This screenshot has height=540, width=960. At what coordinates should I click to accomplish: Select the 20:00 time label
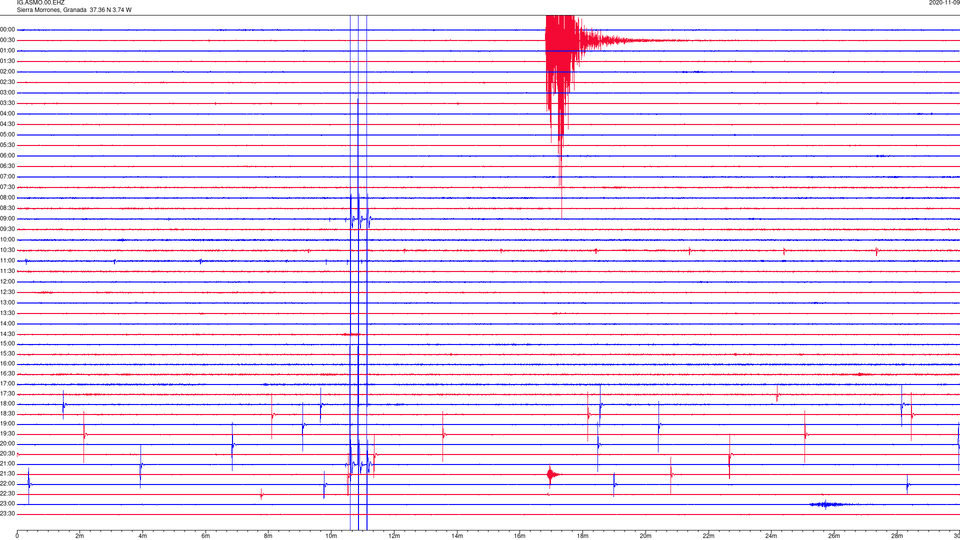click(7, 443)
